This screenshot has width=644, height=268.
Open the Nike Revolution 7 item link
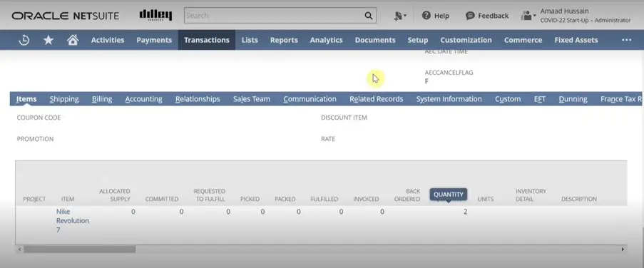pyautogui.click(x=72, y=221)
